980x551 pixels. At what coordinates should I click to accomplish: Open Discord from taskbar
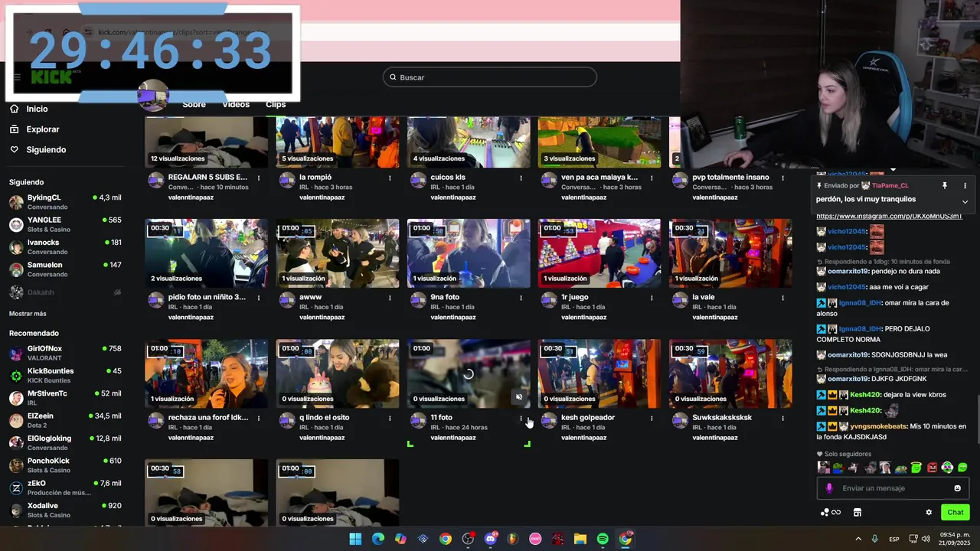(491, 539)
